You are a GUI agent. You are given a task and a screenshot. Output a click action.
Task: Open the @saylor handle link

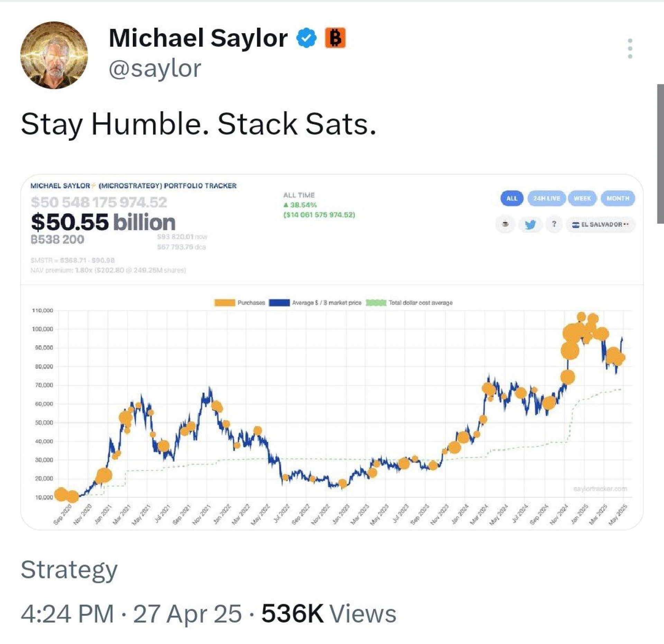[155, 68]
